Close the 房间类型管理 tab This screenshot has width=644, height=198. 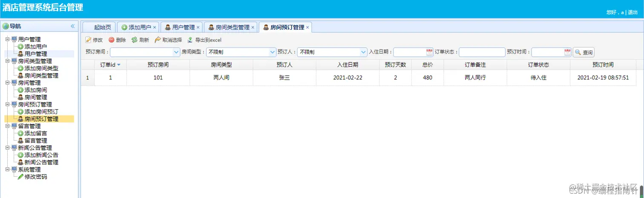[253, 27]
